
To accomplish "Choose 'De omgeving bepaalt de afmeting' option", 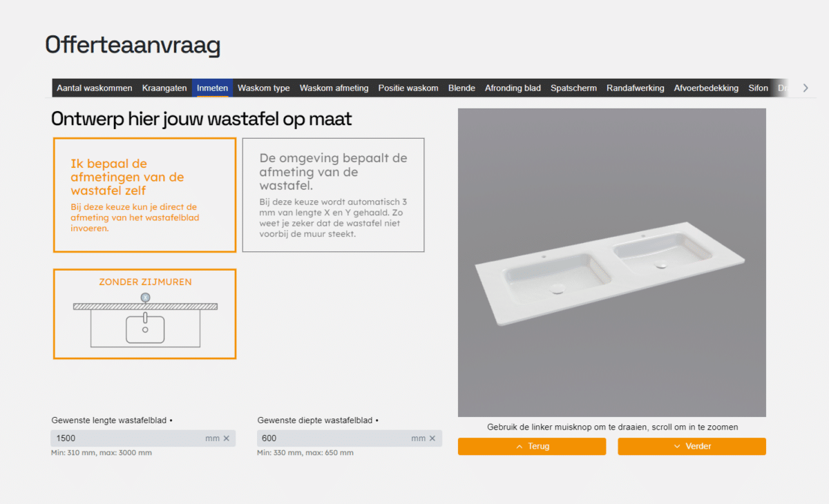I will [333, 195].
